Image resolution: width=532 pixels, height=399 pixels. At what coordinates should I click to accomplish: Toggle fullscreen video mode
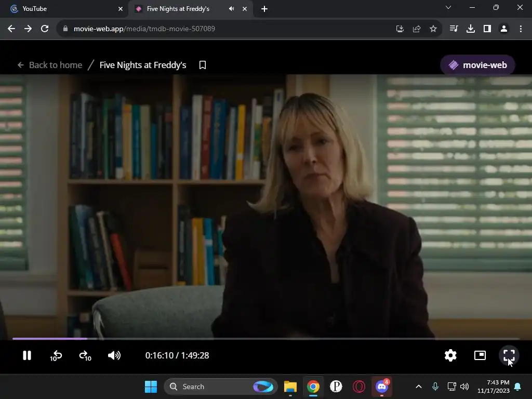509,355
